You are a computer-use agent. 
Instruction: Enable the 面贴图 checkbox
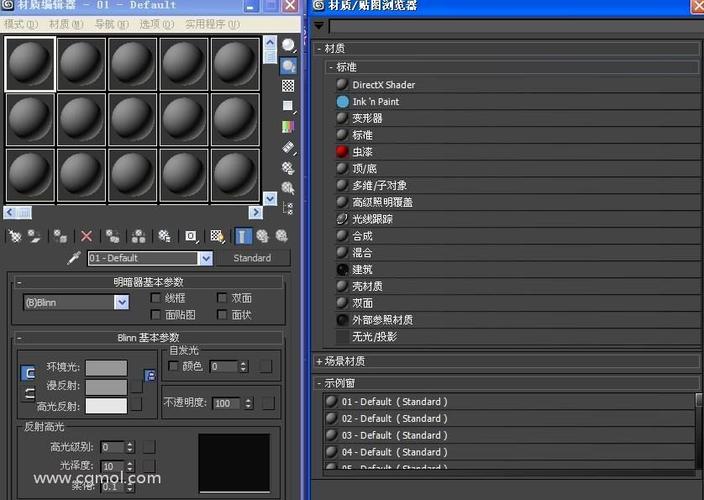point(156,315)
